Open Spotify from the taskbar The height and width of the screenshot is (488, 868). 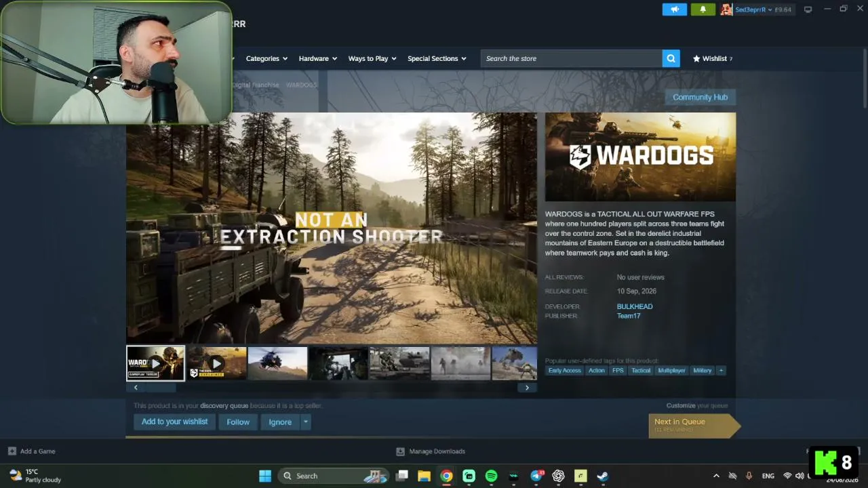pyautogui.click(x=492, y=476)
